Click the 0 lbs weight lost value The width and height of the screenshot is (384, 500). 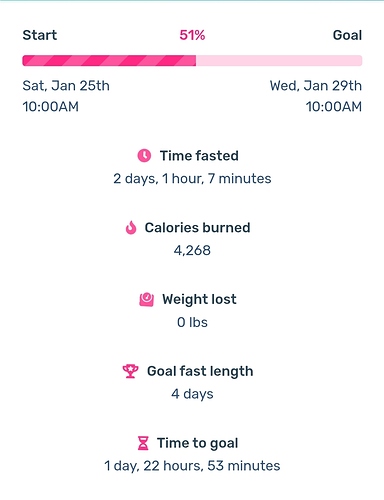tap(192, 322)
